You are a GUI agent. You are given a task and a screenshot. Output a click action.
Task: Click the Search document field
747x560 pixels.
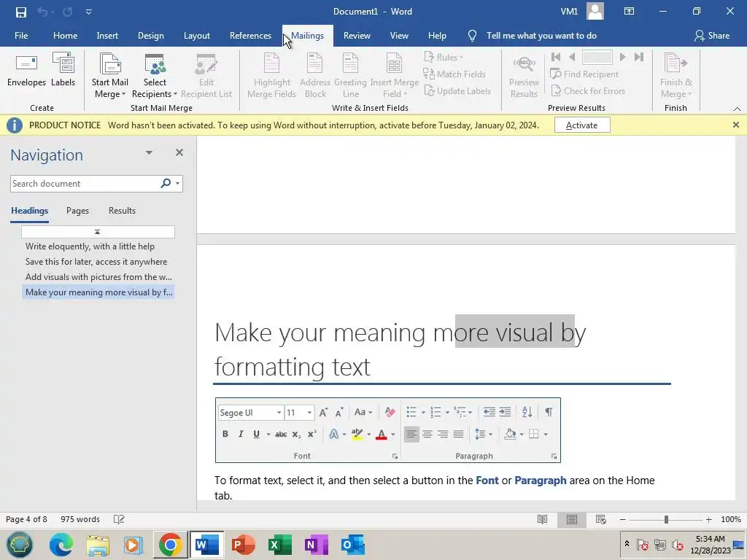pyautogui.click(x=85, y=183)
